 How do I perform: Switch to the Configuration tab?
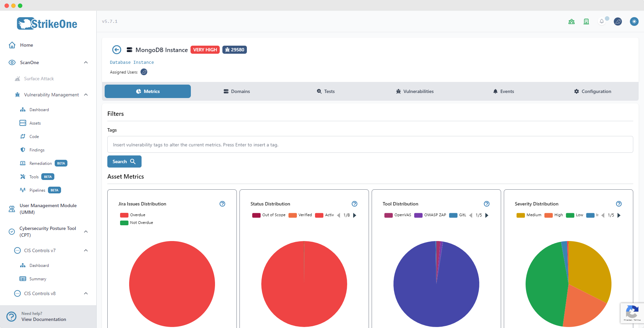(x=592, y=91)
